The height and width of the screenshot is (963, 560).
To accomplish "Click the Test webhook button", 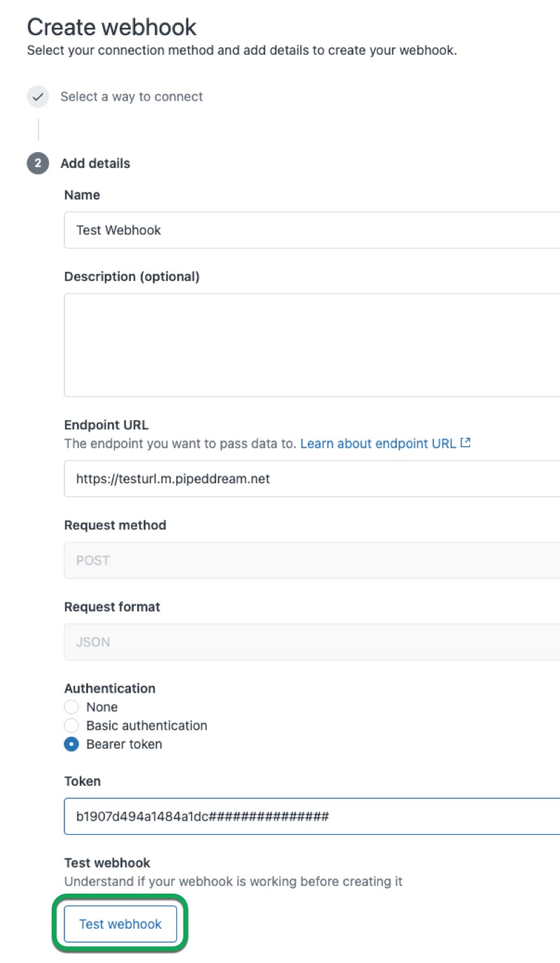I will [x=120, y=924].
